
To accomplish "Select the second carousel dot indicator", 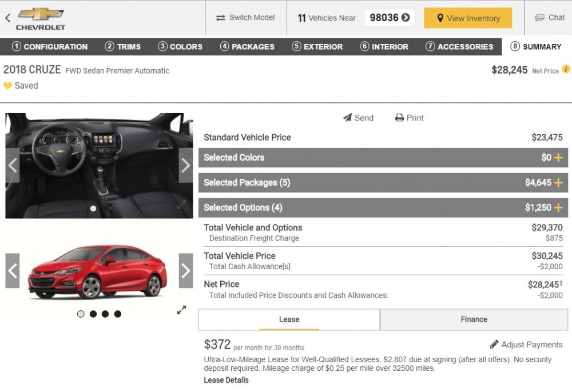I will point(93,313).
